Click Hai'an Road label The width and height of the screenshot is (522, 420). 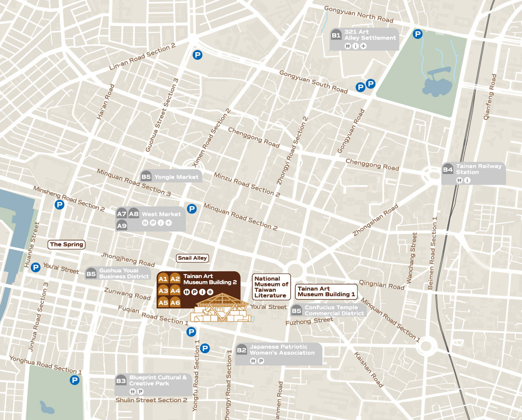(x=106, y=102)
